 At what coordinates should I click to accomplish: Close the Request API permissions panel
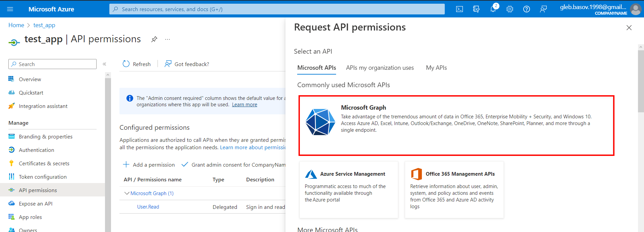pyautogui.click(x=629, y=28)
